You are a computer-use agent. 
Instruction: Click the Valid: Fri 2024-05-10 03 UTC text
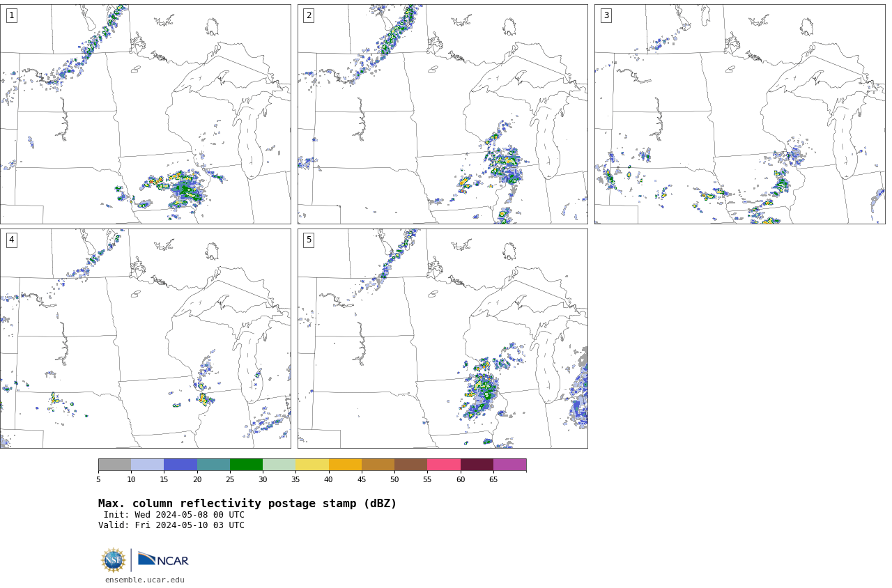click(x=171, y=525)
